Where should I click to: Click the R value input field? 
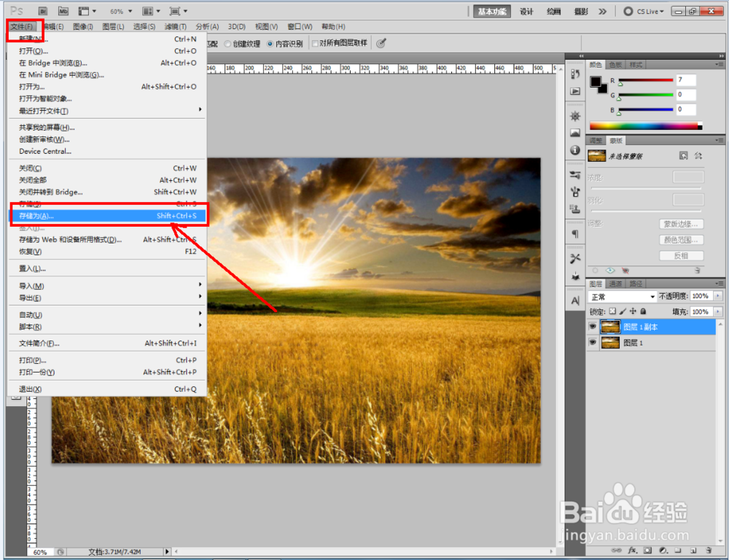coord(686,80)
